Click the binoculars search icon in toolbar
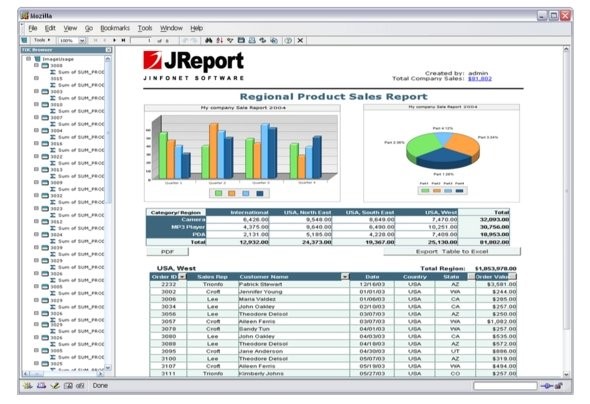 pyautogui.click(x=208, y=40)
